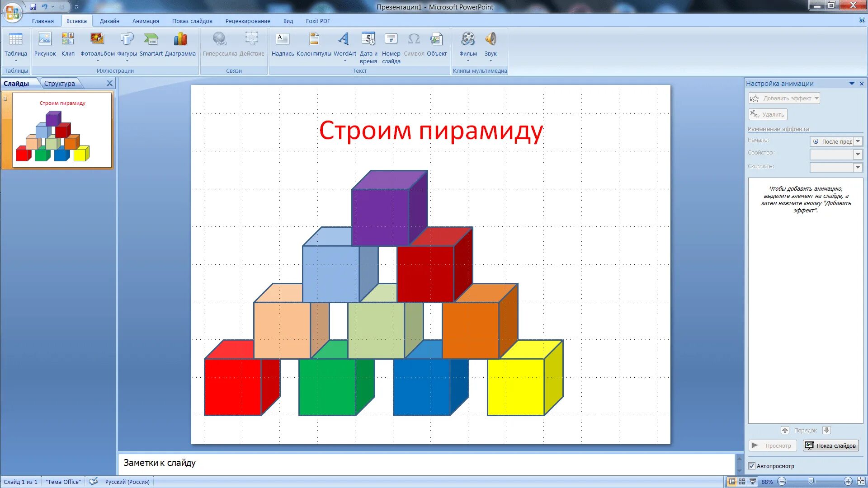Click the Рисунок picture insert icon

point(45,40)
